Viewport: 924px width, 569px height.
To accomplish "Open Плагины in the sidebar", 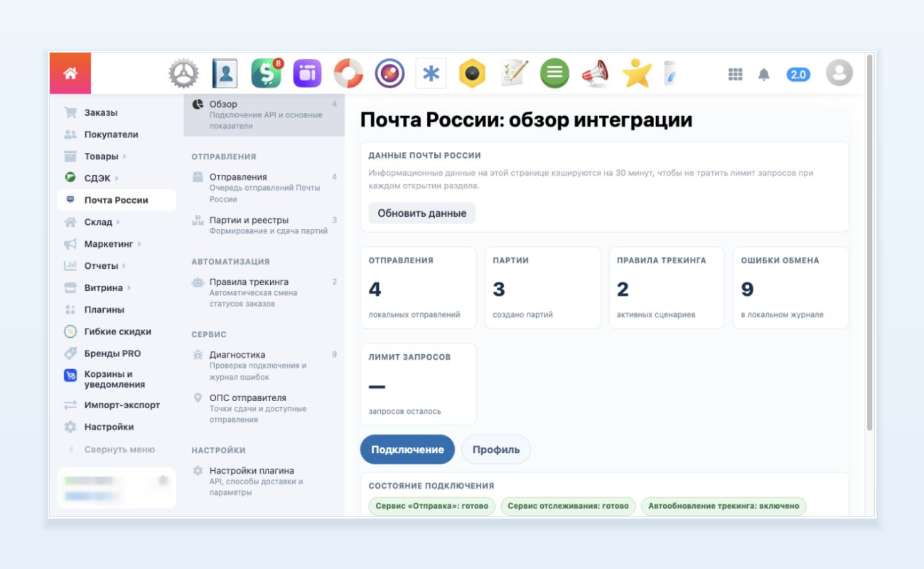I will point(104,309).
